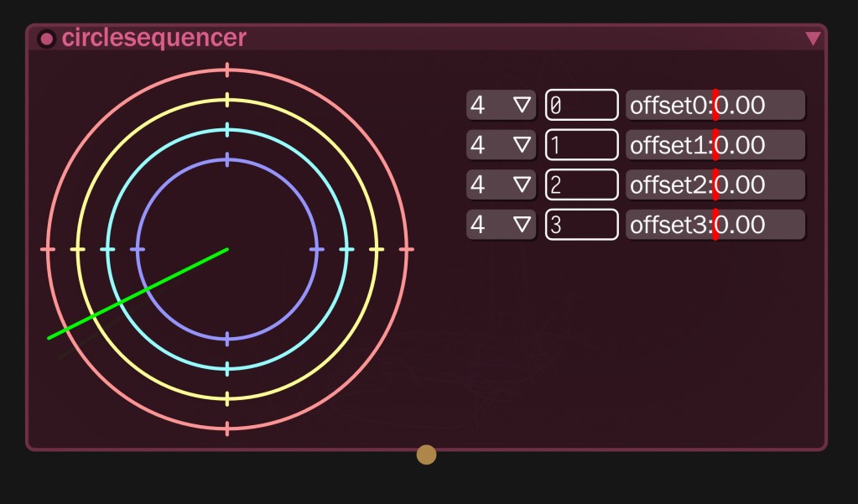858x504 pixels.
Task: Toggle the top step on the yellow ring
Action: pos(227,101)
